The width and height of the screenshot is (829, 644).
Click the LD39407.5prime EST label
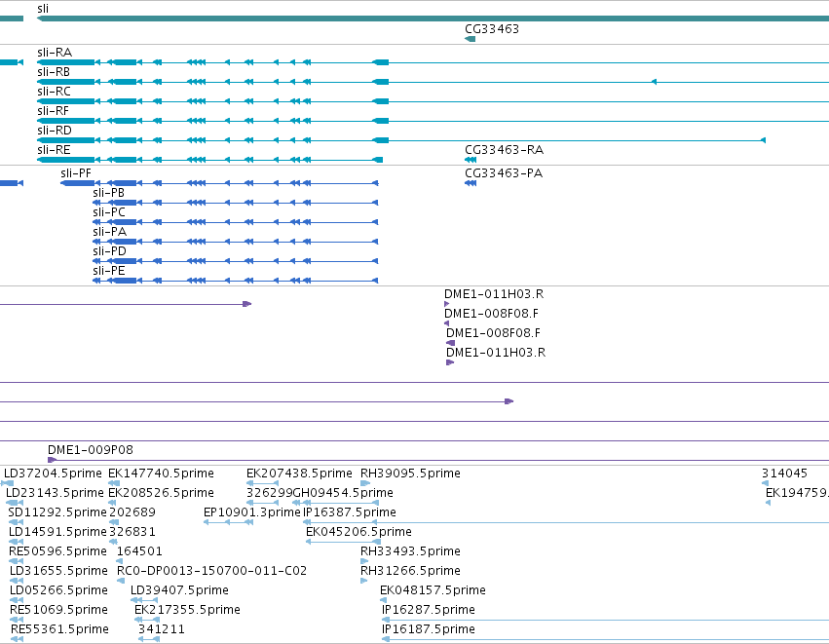click(180, 591)
